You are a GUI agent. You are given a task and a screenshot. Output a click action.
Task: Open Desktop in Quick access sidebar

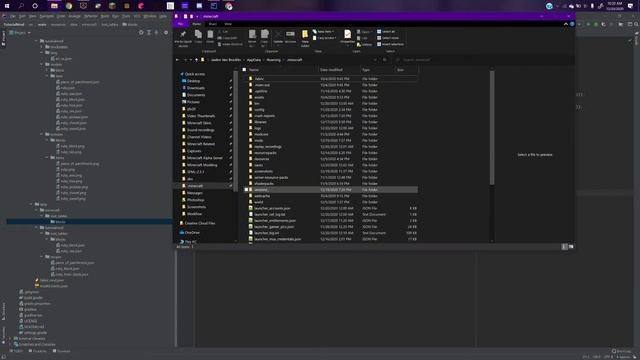(x=193, y=81)
